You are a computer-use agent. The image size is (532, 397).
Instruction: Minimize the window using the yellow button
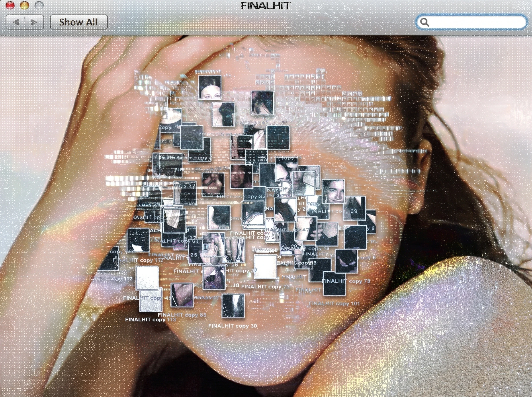[25, 5]
